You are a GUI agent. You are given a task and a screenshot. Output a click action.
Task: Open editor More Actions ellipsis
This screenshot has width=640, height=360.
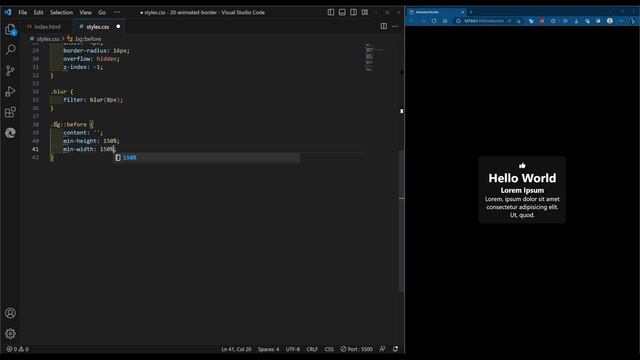pos(395,27)
